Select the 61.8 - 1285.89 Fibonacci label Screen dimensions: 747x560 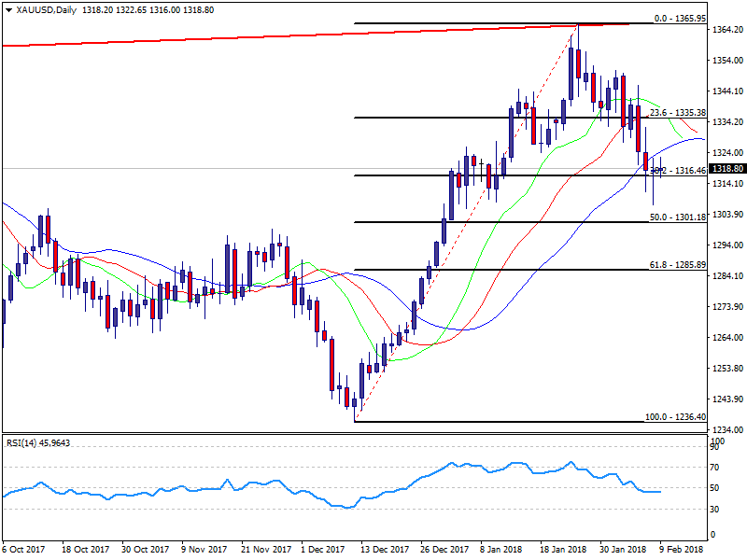677,264
